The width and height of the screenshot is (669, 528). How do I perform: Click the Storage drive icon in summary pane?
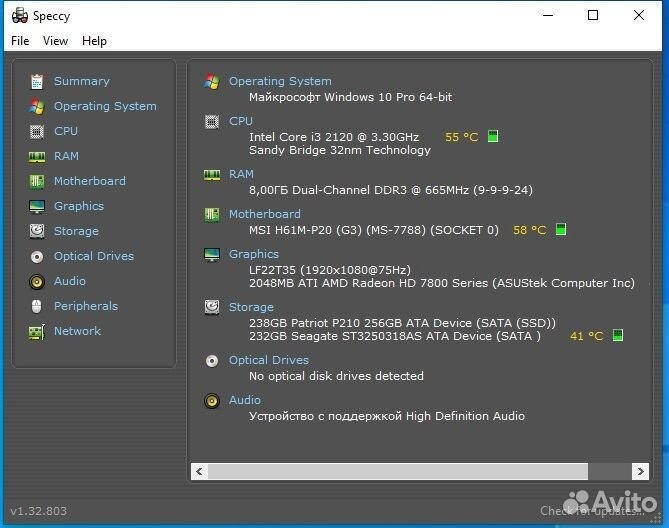coord(212,307)
